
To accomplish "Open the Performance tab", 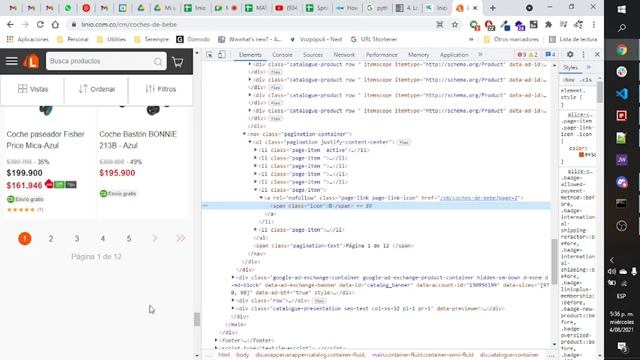I will tap(381, 55).
